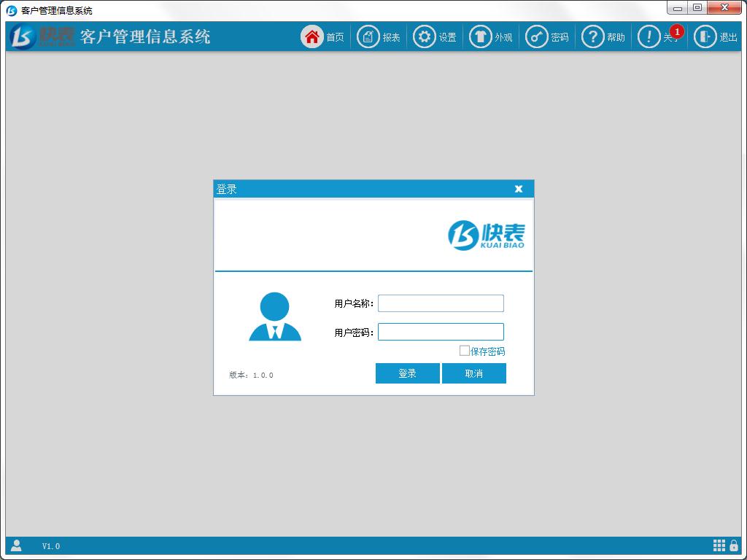Click the app icon in the title bar

(x=12, y=10)
